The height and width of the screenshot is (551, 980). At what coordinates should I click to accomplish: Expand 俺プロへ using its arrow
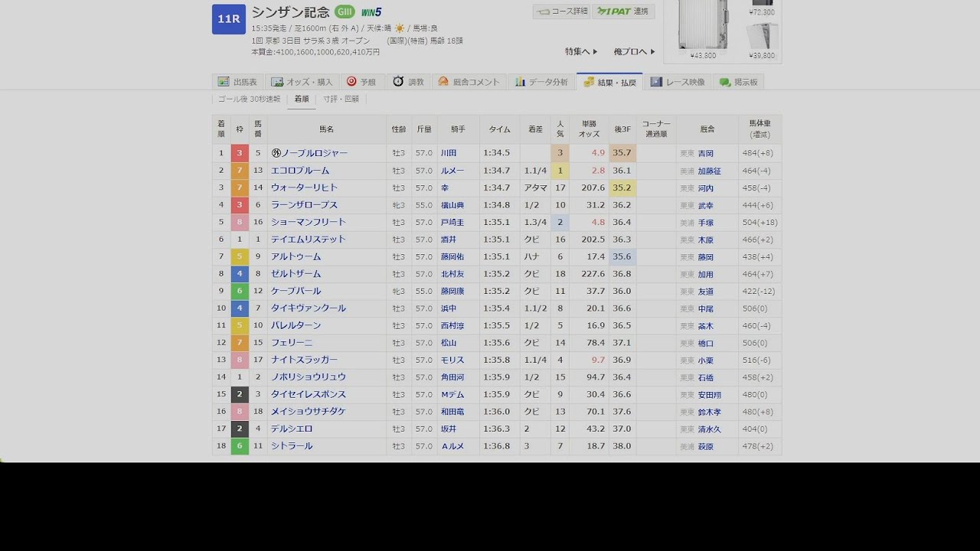pyautogui.click(x=642, y=51)
